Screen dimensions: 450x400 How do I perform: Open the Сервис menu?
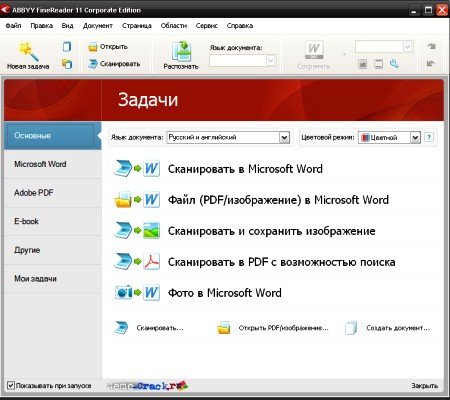(x=207, y=26)
